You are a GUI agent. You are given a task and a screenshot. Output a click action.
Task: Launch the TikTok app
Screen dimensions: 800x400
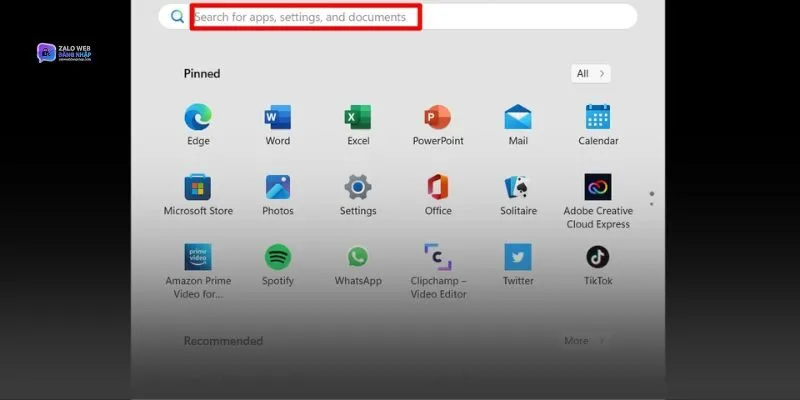click(x=598, y=258)
